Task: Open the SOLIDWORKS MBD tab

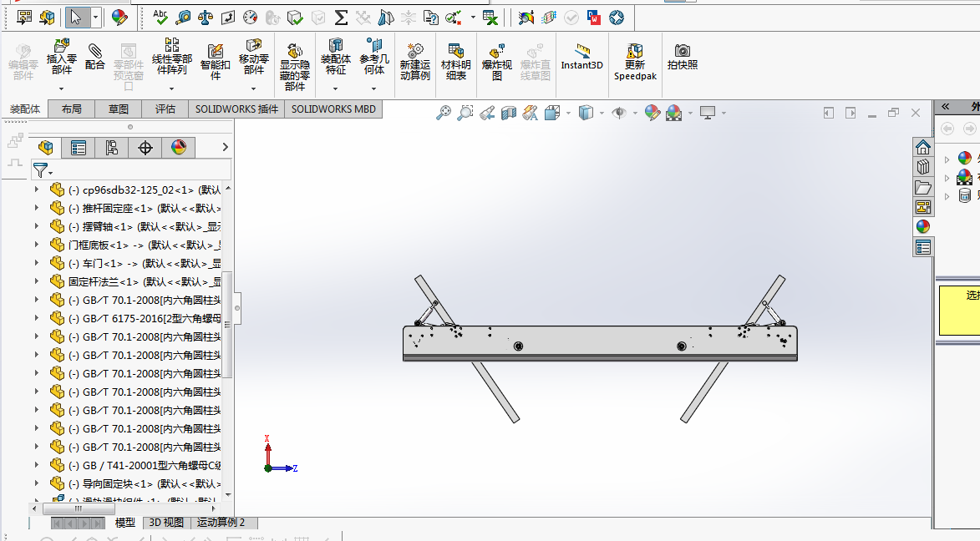Action: 333,109
